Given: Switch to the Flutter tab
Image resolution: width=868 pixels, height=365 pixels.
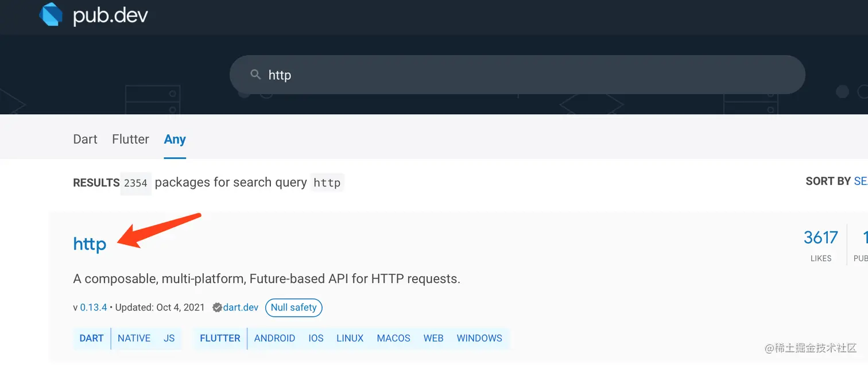Looking at the screenshot, I should (130, 139).
